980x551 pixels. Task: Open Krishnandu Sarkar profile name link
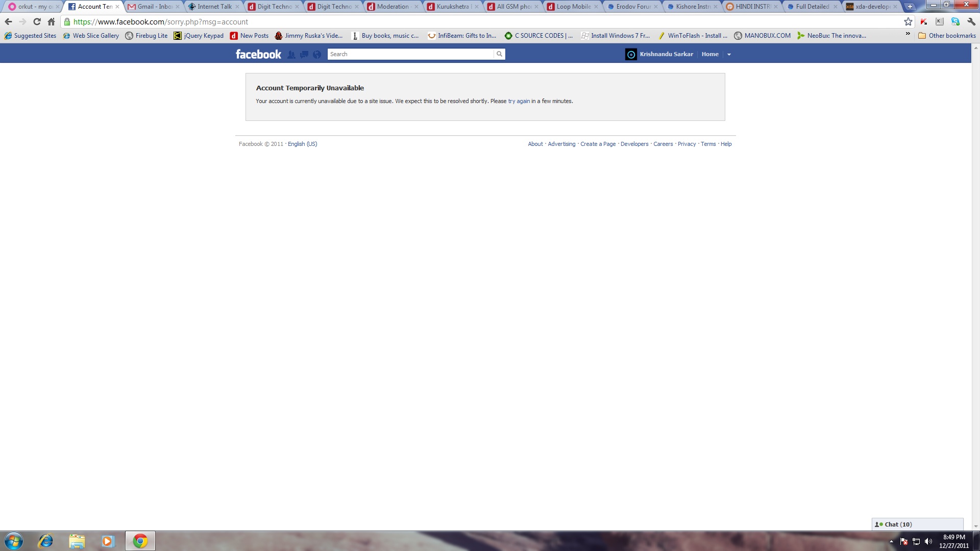[666, 54]
